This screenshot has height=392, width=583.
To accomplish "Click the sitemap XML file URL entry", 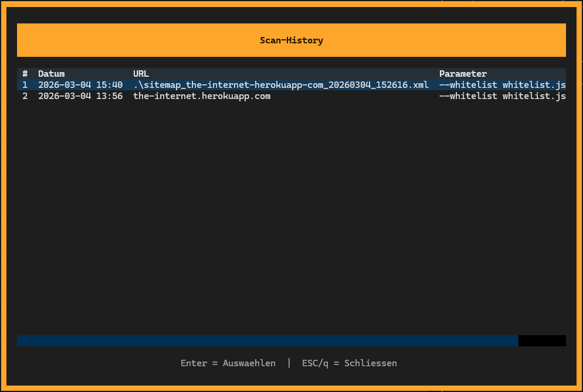I will (281, 85).
